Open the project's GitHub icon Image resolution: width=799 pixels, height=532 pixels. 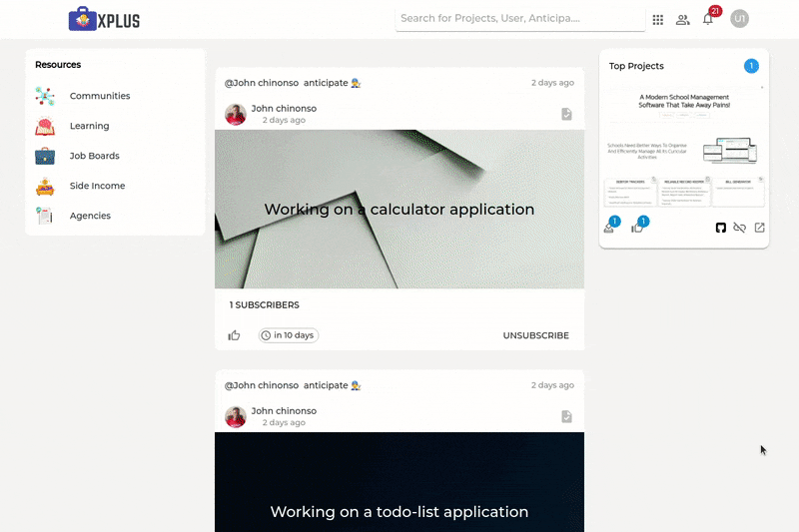[720, 228]
